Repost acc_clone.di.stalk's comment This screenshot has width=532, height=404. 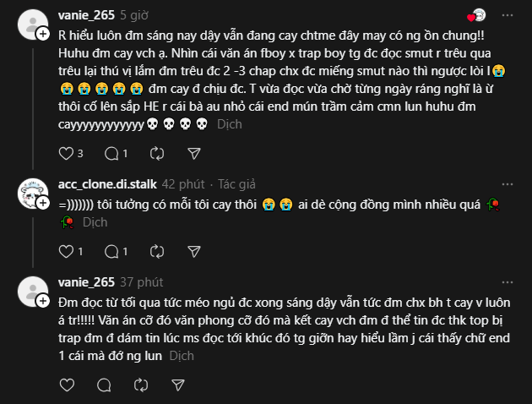(x=156, y=251)
